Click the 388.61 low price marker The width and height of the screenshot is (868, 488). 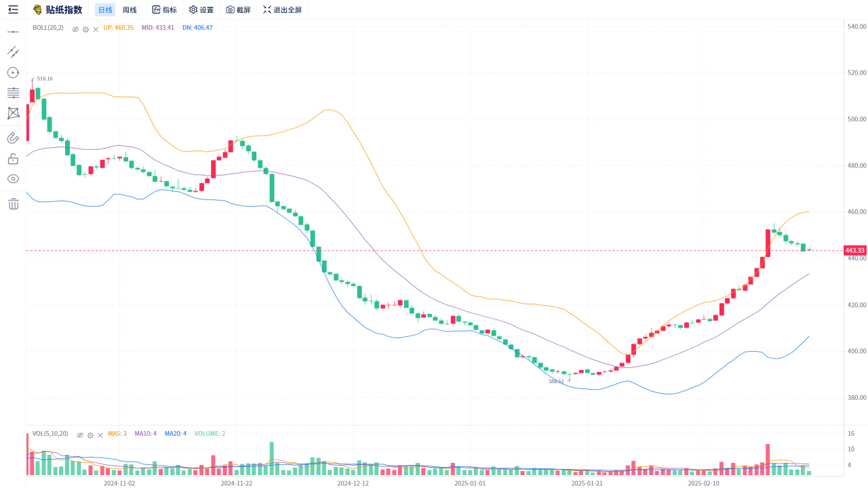(x=556, y=382)
